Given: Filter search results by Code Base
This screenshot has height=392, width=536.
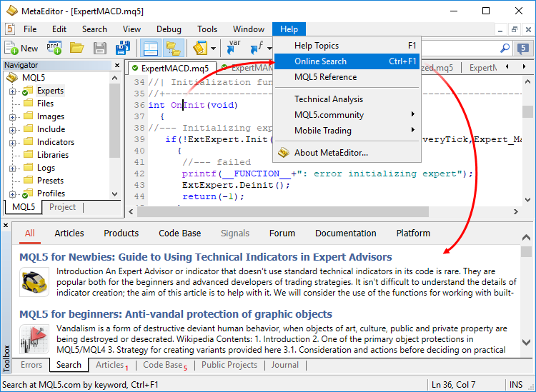Looking at the screenshot, I should point(180,233).
